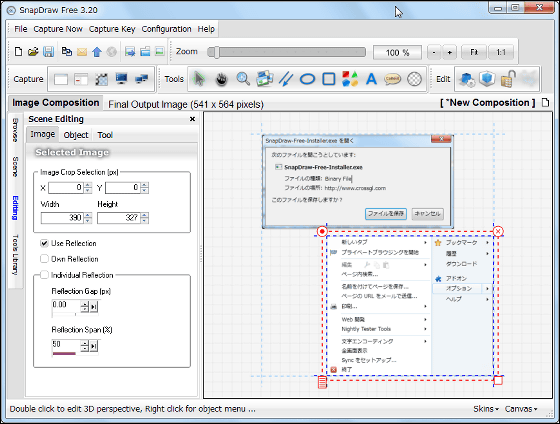Select the rectangle drawing tool

pos(329,79)
